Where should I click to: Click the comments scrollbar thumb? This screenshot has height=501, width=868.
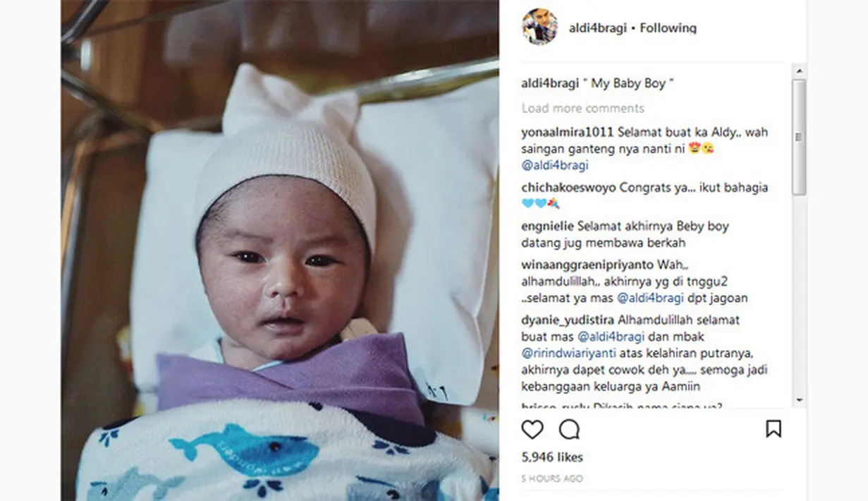pos(799,138)
